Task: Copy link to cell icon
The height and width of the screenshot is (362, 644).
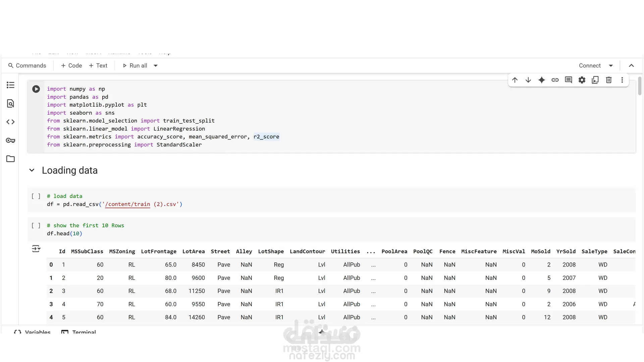Action: 555,80
